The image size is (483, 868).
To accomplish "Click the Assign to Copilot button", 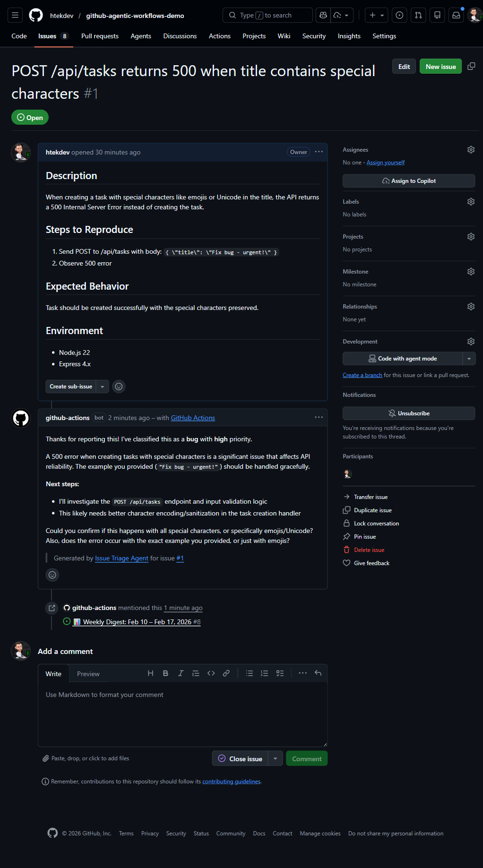I will click(x=408, y=180).
